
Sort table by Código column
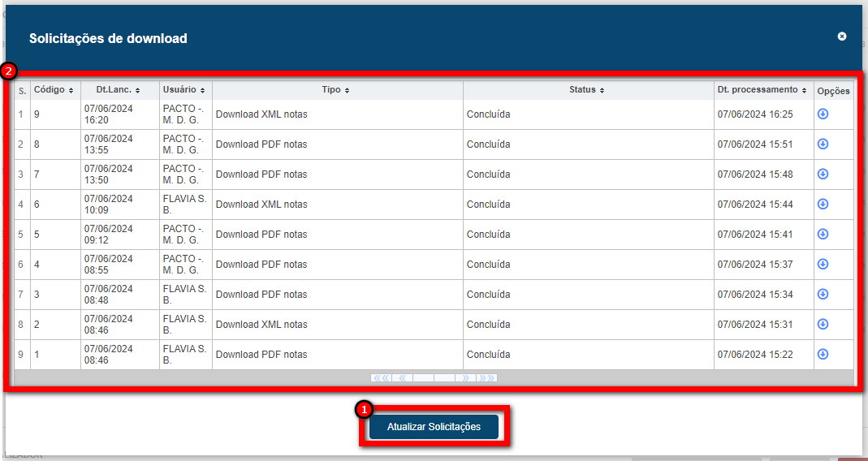coord(54,90)
